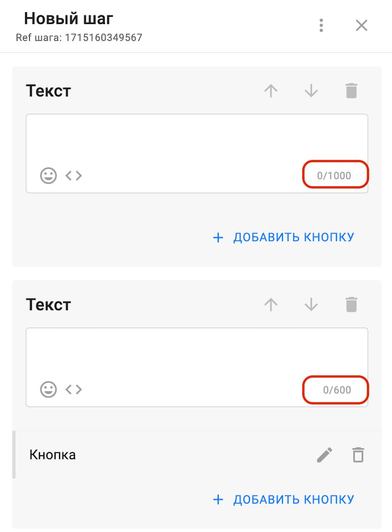Screen dimensions: 392x532
Task: Move the first Текст block up
Action: tap(271, 91)
